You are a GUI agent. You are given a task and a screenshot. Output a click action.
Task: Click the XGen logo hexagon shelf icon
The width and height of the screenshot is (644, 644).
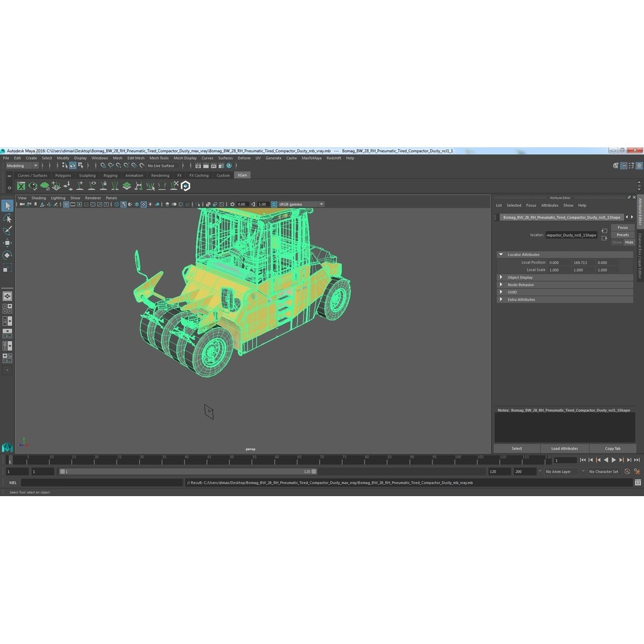(x=185, y=186)
